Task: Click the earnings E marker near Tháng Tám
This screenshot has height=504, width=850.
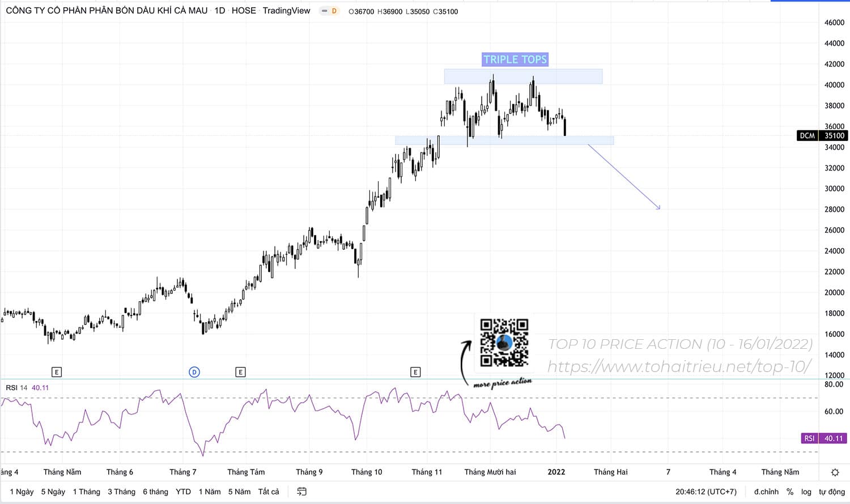Action: click(240, 372)
